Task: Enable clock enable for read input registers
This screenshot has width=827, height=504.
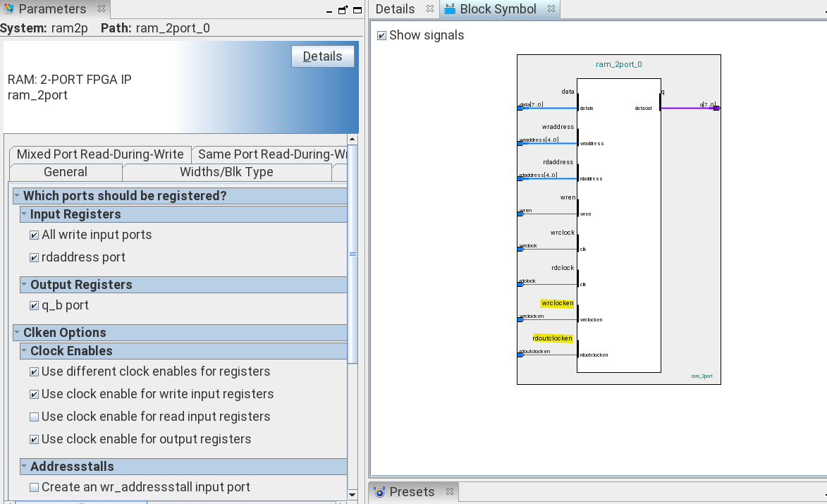Action: point(34,417)
